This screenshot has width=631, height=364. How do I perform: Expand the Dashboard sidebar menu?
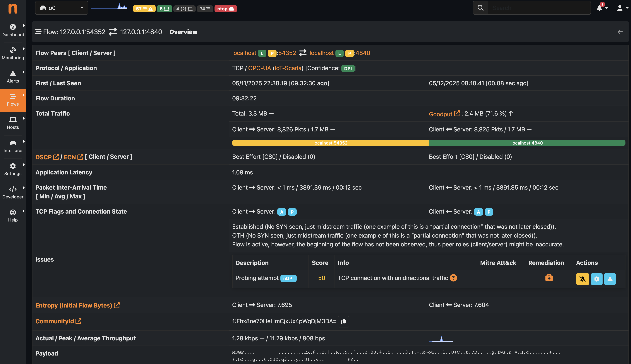13,30
